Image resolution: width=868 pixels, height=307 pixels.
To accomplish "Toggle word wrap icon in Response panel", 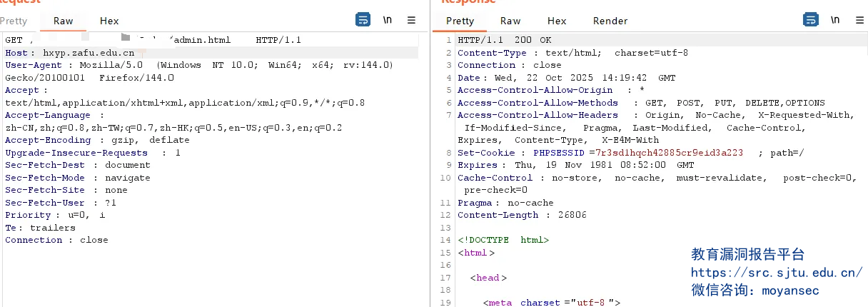I will pyautogui.click(x=811, y=20).
